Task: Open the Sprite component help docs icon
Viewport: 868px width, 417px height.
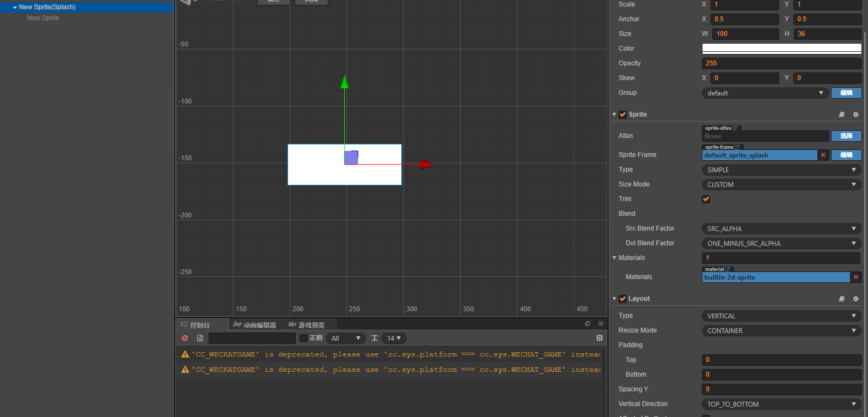Action: 842,114
